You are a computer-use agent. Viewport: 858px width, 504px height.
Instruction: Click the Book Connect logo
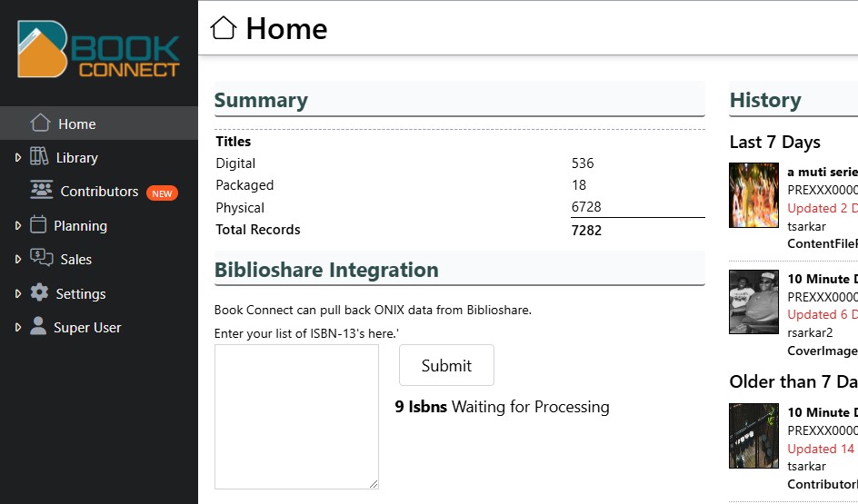click(x=98, y=50)
